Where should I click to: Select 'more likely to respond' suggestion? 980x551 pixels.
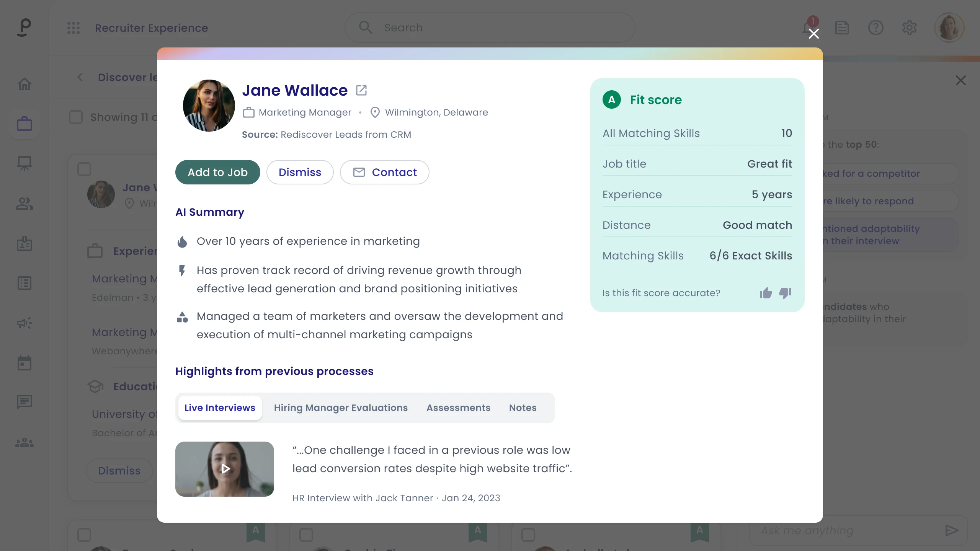tap(890, 201)
